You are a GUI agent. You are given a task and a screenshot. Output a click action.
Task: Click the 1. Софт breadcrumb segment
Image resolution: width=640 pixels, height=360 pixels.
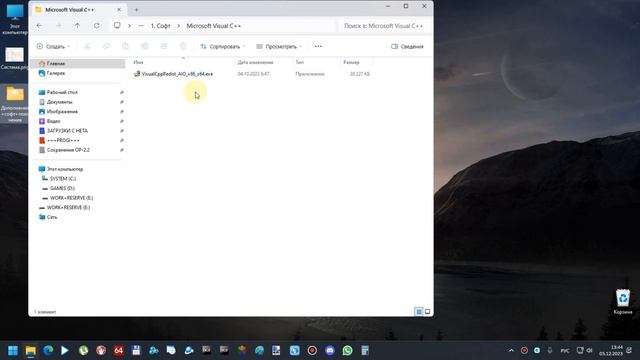click(160, 26)
